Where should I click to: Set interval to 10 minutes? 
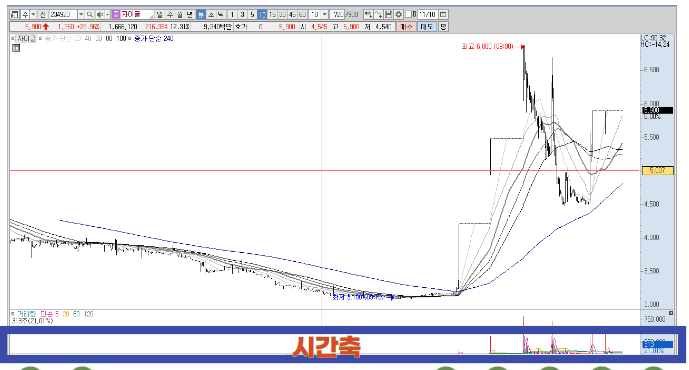pyautogui.click(x=262, y=15)
